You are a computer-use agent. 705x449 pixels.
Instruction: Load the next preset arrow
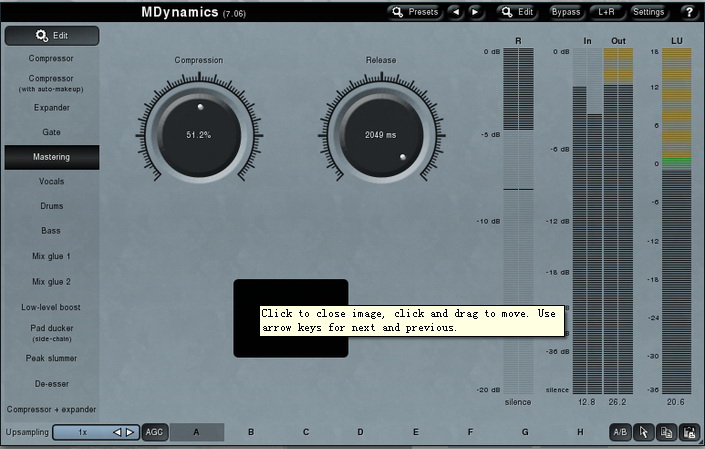pos(475,12)
